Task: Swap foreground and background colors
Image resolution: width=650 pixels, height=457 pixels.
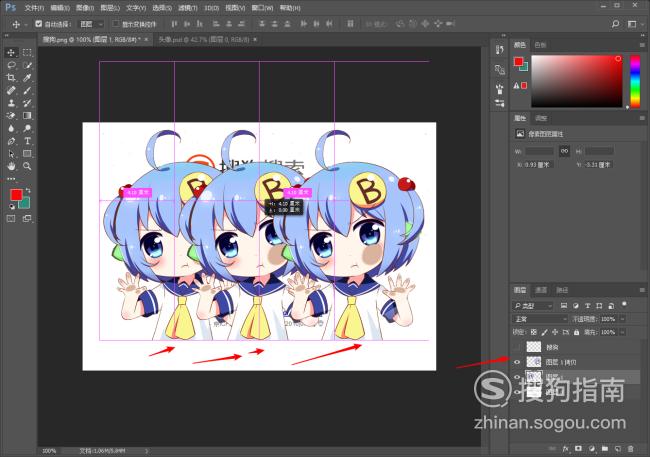Action: click(28, 190)
